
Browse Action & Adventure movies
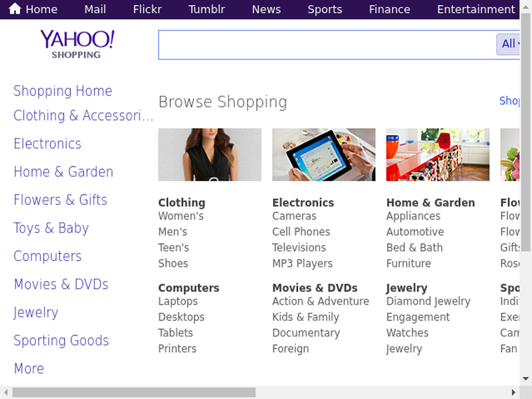point(321,301)
